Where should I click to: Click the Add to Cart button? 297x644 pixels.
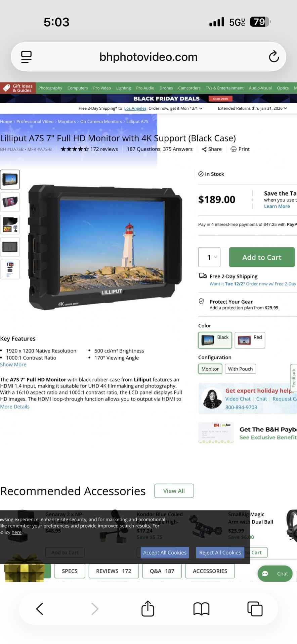click(262, 257)
